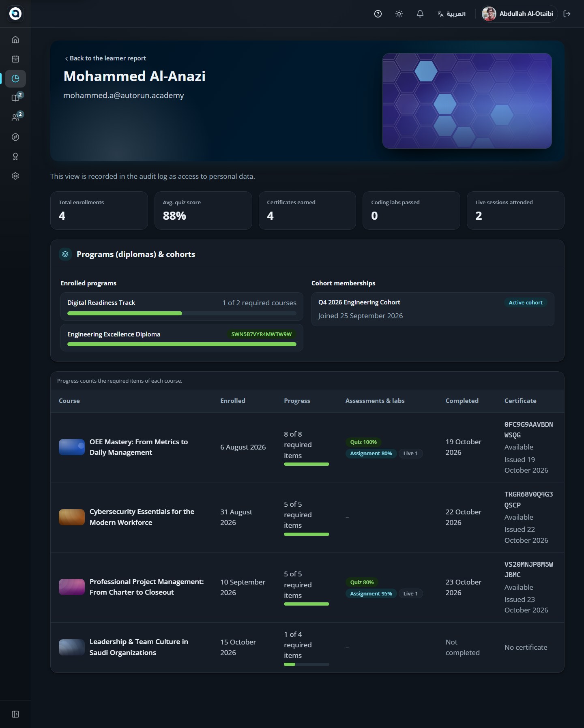The height and width of the screenshot is (728, 584).
Task: Click the Engineering Excellence Diploma progress bar
Action: 182,344
